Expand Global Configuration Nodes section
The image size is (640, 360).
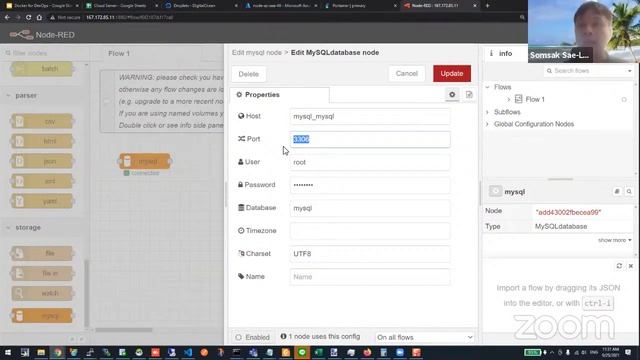pyautogui.click(x=487, y=124)
